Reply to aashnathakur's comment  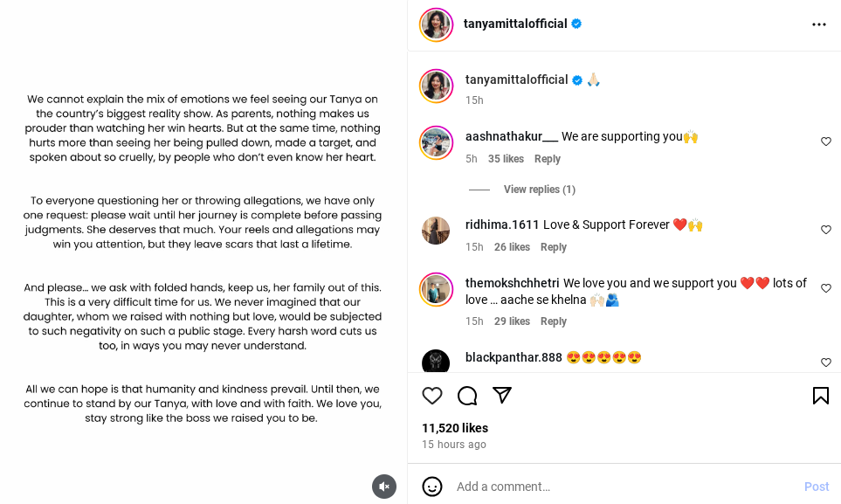[548, 159]
